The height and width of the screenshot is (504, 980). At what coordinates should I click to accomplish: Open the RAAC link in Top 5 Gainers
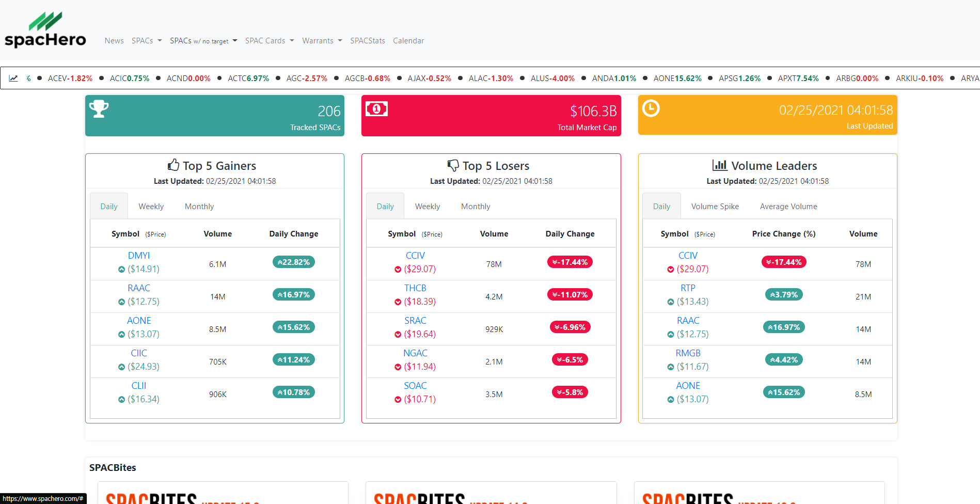139,288
